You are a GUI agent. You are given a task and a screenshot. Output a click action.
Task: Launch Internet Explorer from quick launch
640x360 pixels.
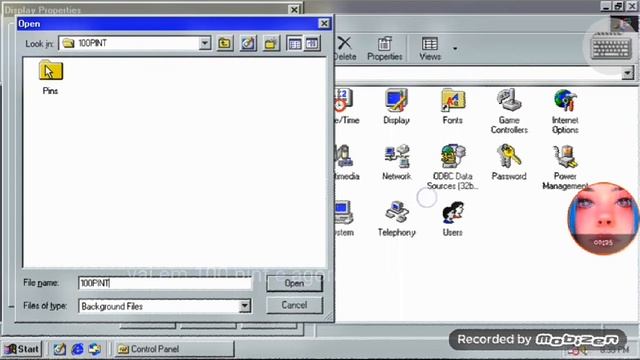[77, 349]
